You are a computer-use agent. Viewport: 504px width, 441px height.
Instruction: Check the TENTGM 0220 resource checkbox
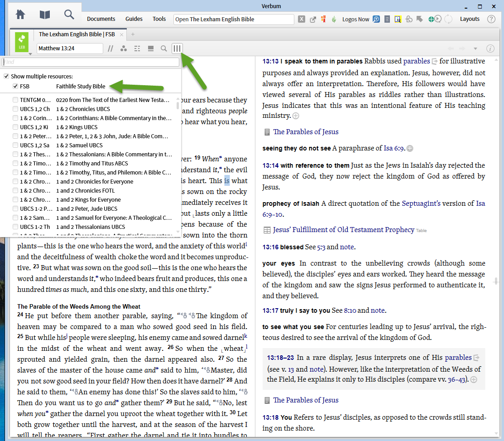click(15, 100)
